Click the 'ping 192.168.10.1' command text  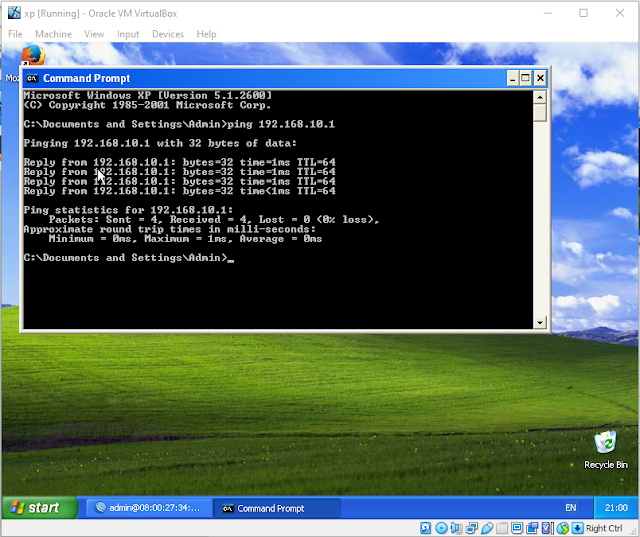(281, 124)
